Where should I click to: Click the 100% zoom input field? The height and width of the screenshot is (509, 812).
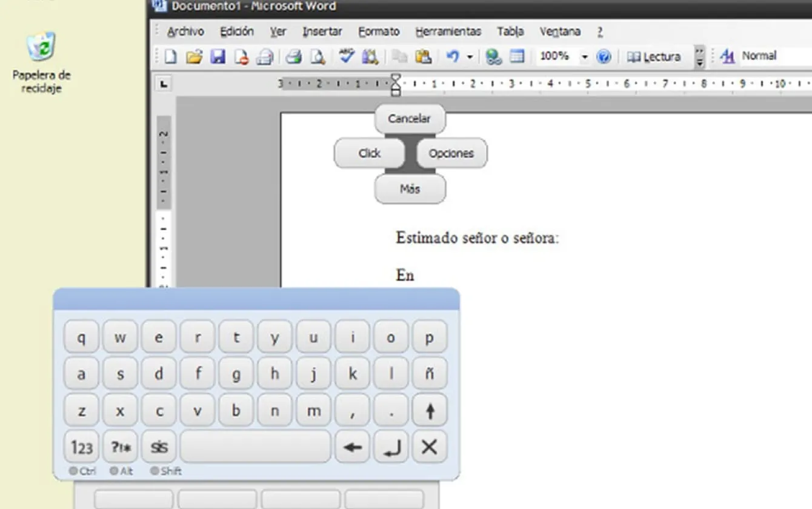coord(554,56)
